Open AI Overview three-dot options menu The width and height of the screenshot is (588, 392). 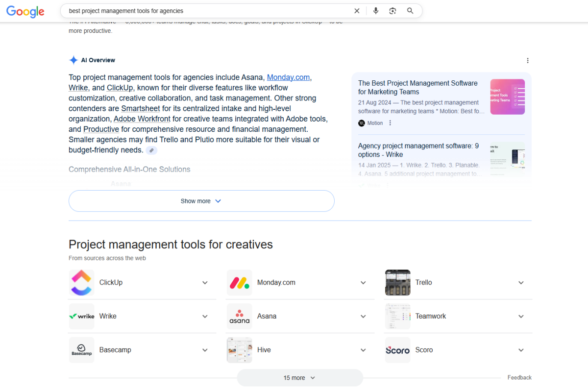pyautogui.click(x=528, y=61)
